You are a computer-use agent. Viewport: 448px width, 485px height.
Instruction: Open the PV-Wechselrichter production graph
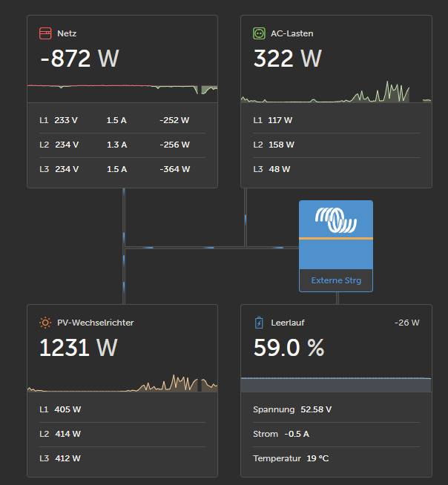(122, 383)
